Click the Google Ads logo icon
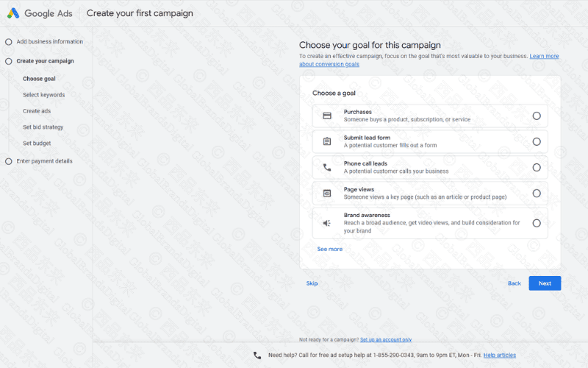The image size is (588, 368). pos(14,13)
